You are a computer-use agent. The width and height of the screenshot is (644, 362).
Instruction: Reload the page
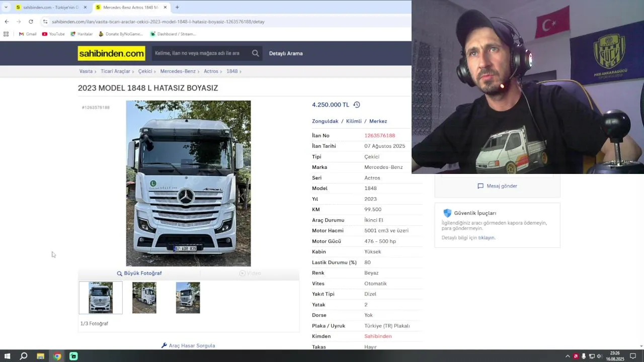click(x=31, y=22)
